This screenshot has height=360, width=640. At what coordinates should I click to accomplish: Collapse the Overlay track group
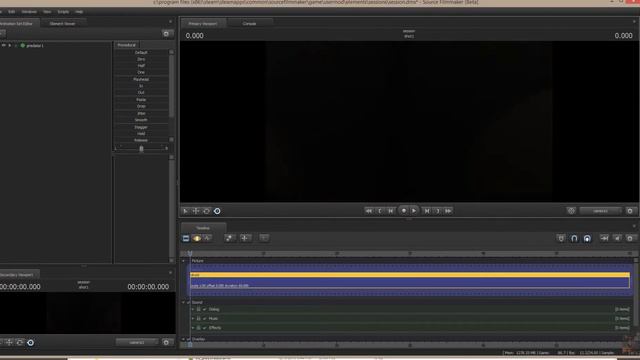[x=183, y=339]
